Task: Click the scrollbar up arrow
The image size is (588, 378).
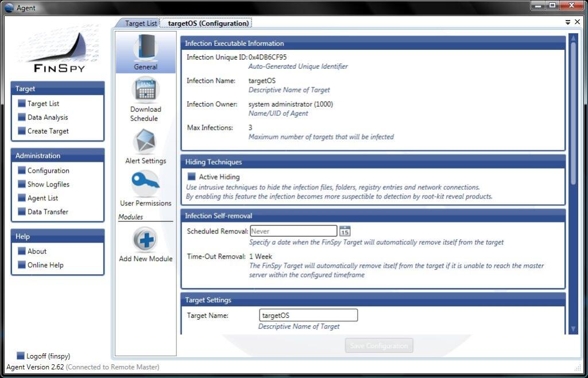Action: point(573,38)
